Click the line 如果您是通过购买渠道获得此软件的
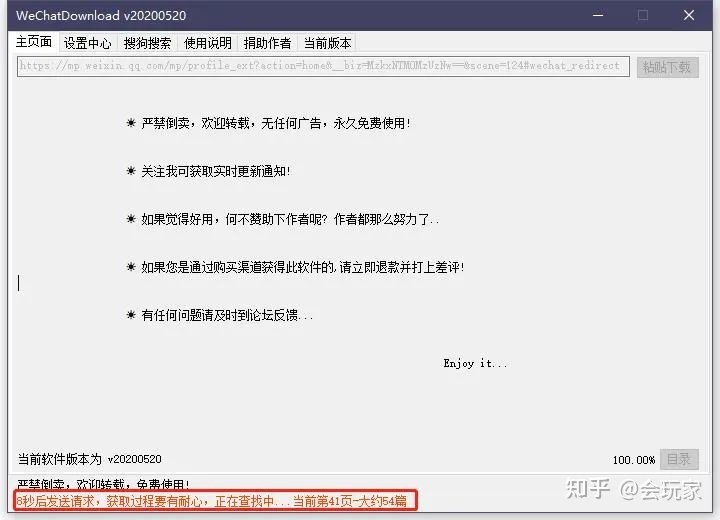Image resolution: width=720 pixels, height=520 pixels. tap(295, 267)
